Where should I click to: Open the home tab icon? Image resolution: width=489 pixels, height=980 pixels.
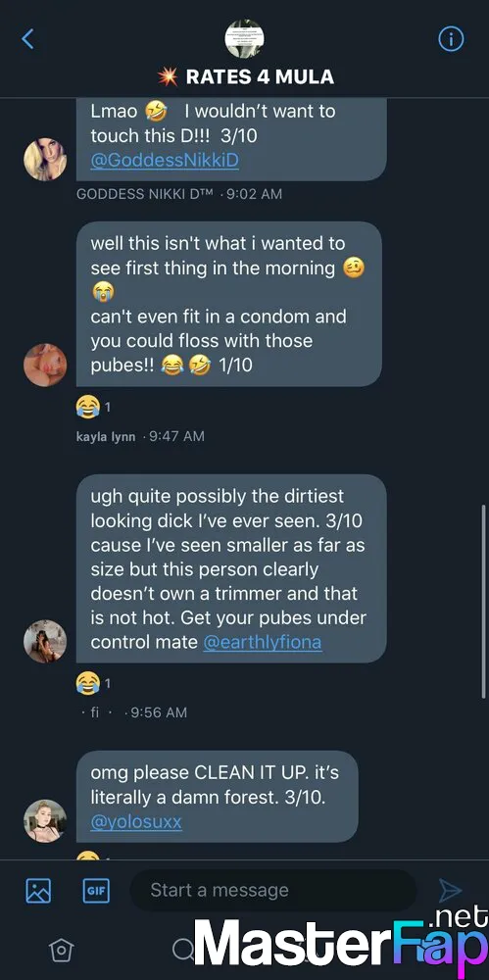(x=62, y=950)
